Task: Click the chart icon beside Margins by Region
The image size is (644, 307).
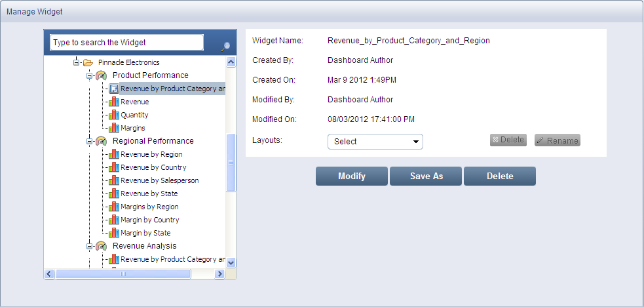Action: pyautogui.click(x=114, y=207)
